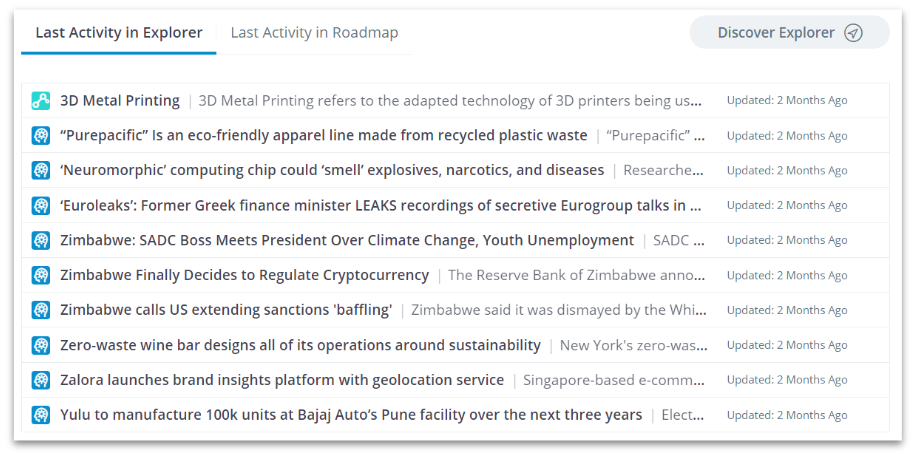This screenshot has width=913, height=454.
Task: Select the Last Activity in Explorer tab
Action: click(119, 33)
